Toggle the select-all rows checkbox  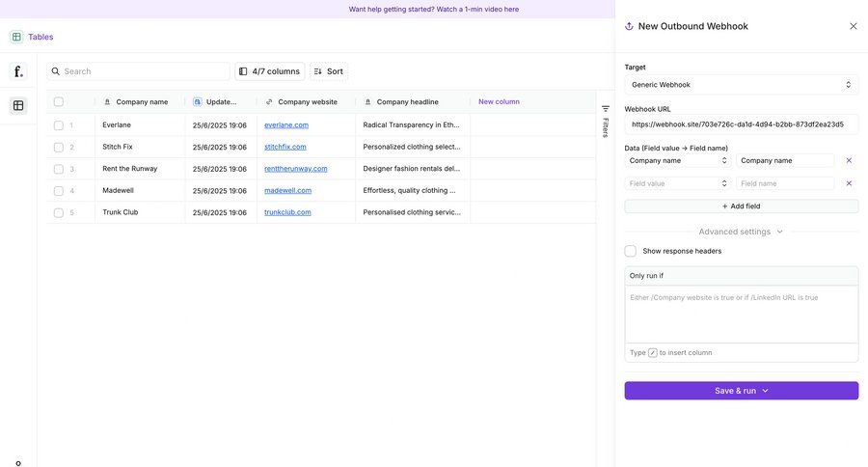59,102
